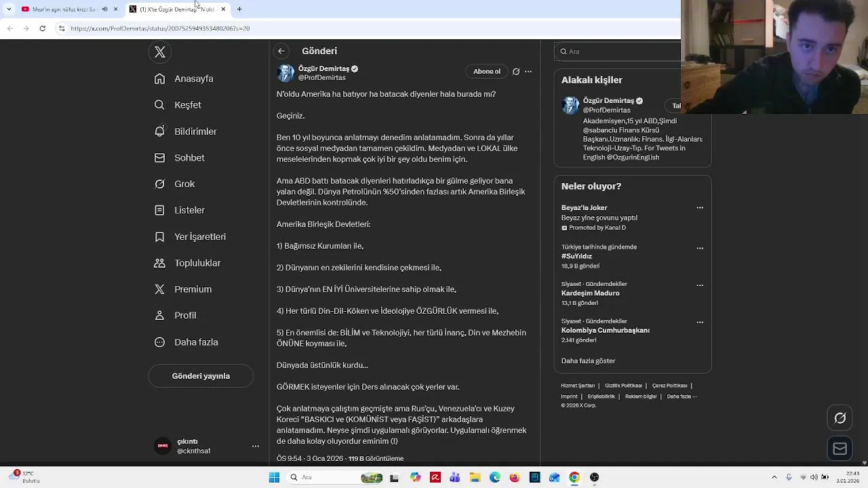This screenshot has width=868, height=488.
Task: Click the x.com URL in address bar
Action: point(160,28)
